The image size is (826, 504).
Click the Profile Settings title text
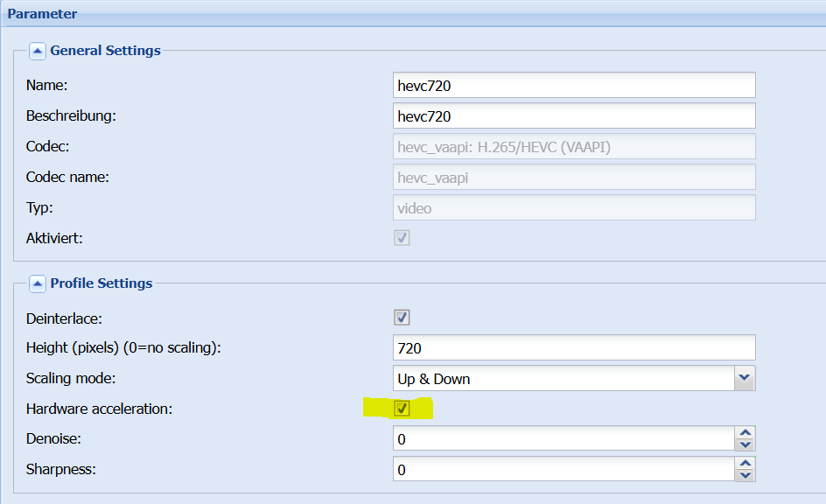(x=101, y=283)
